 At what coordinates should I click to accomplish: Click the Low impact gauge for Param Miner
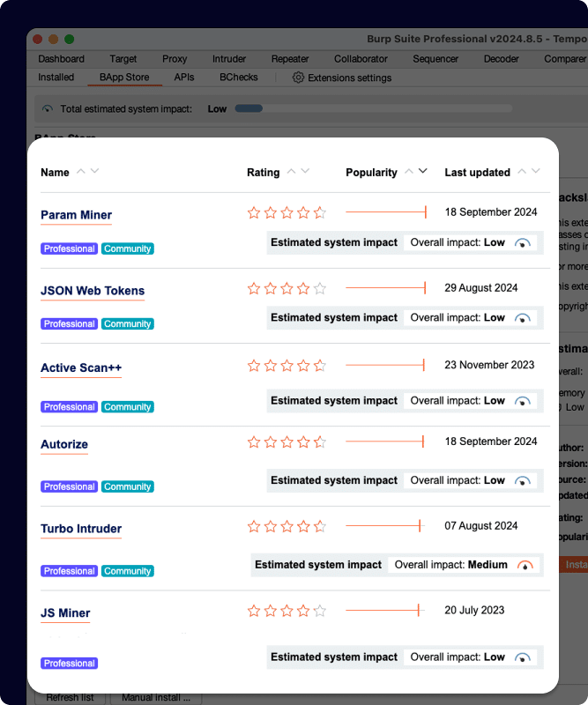click(x=523, y=243)
